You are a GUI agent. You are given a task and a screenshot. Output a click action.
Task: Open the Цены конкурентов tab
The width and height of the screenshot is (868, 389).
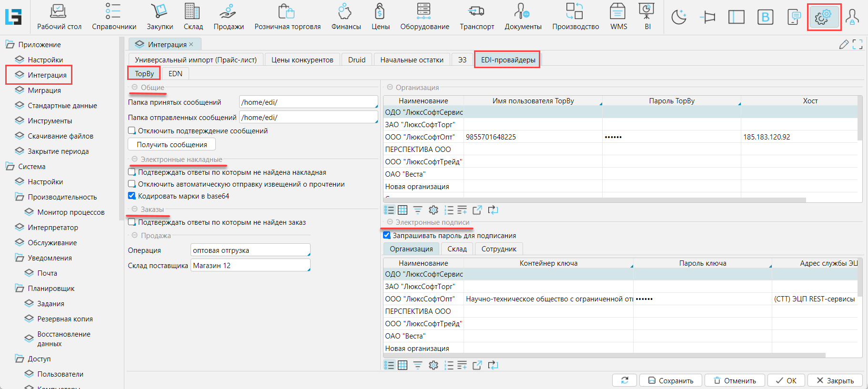click(302, 60)
